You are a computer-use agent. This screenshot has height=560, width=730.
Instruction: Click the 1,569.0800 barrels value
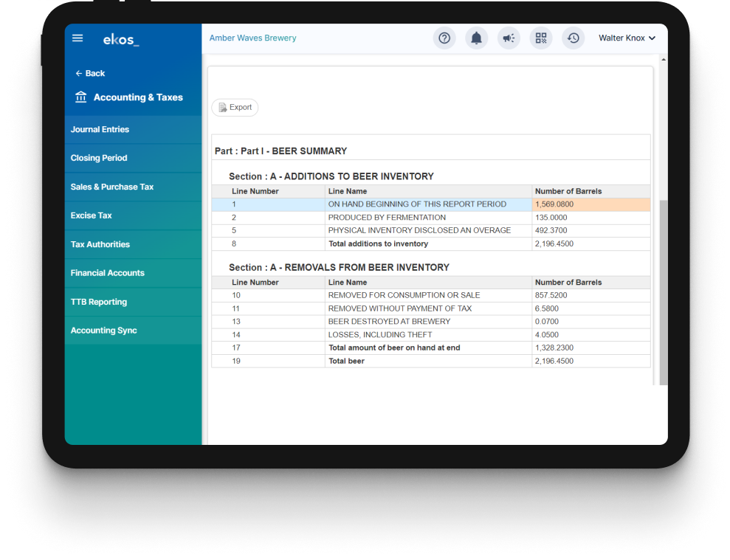tap(554, 204)
